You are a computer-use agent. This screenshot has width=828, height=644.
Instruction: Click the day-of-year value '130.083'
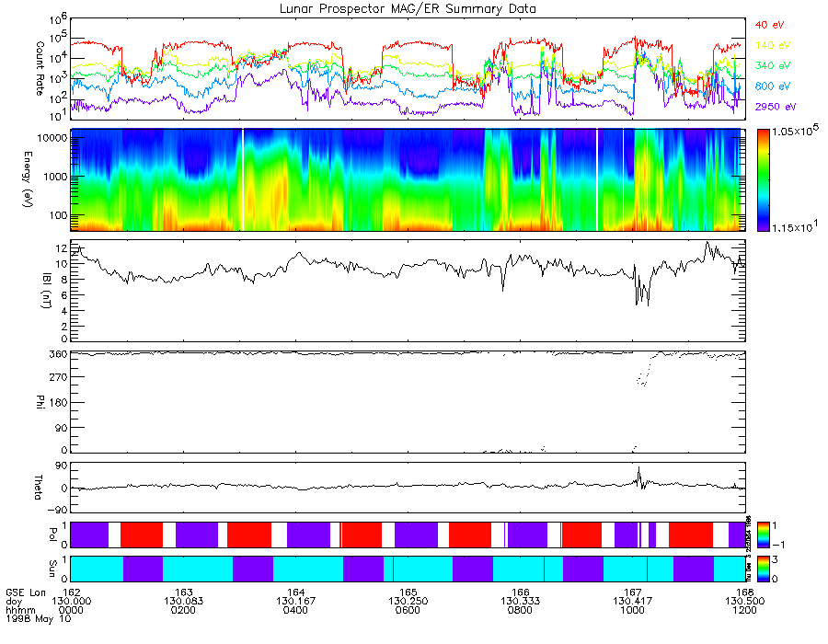[x=183, y=602]
